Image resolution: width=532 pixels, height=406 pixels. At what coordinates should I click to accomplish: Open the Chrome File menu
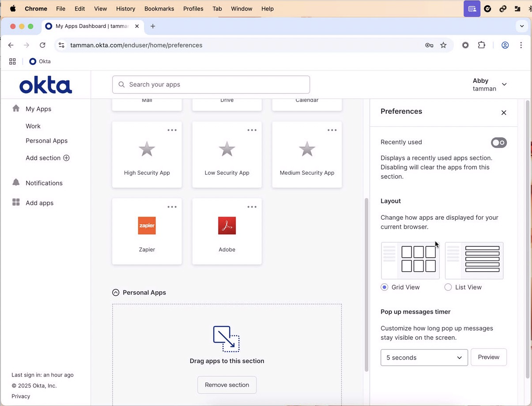[60, 8]
